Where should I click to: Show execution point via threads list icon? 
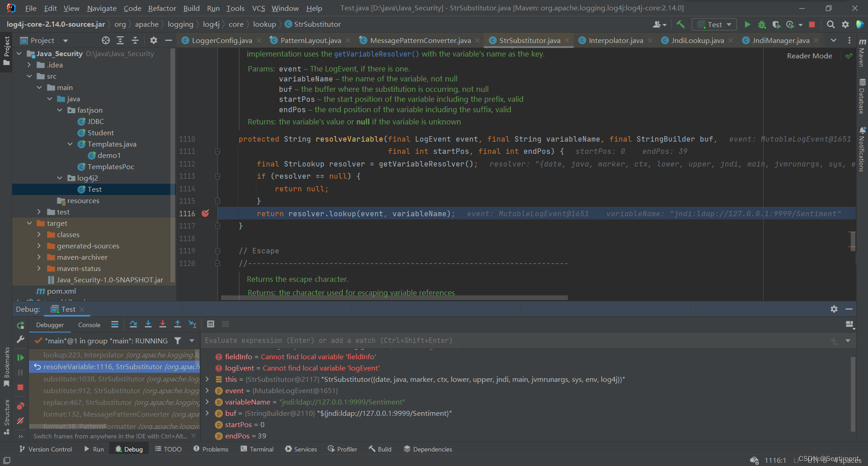click(115, 324)
